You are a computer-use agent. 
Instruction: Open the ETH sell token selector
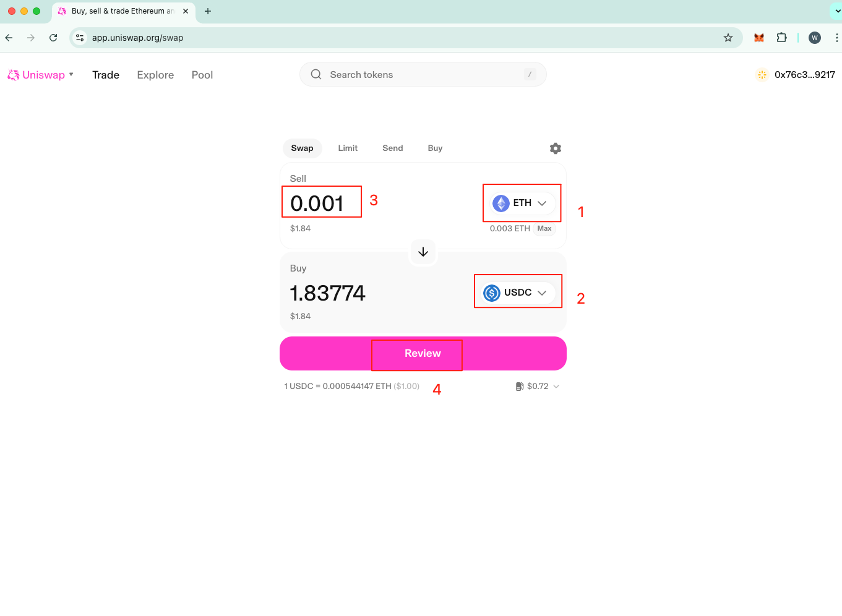(x=522, y=203)
